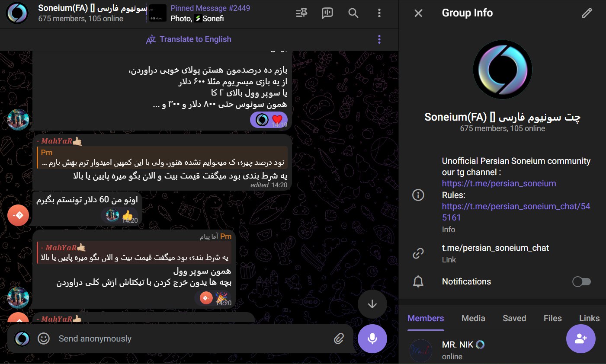
Task: Open translation options three-dot menu
Action: (x=379, y=39)
